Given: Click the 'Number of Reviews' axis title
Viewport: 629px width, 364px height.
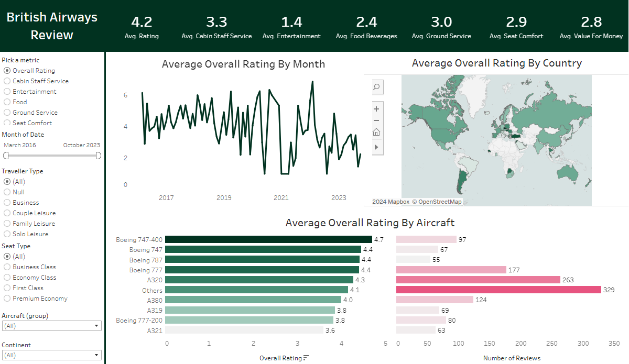Looking at the screenshot, I should [511, 358].
